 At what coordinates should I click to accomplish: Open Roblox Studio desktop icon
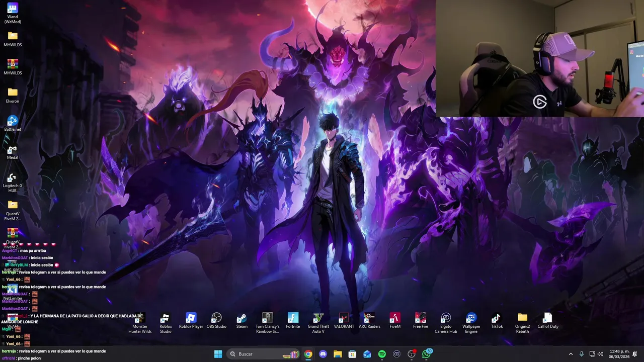166,323
